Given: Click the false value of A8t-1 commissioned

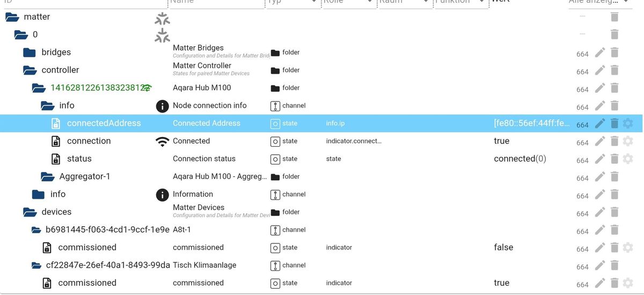Looking at the screenshot, I should click(x=503, y=248).
